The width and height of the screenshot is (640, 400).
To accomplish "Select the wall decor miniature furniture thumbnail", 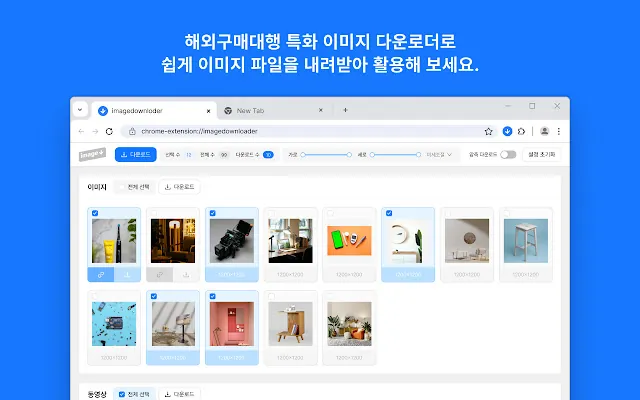I will 467,241.
